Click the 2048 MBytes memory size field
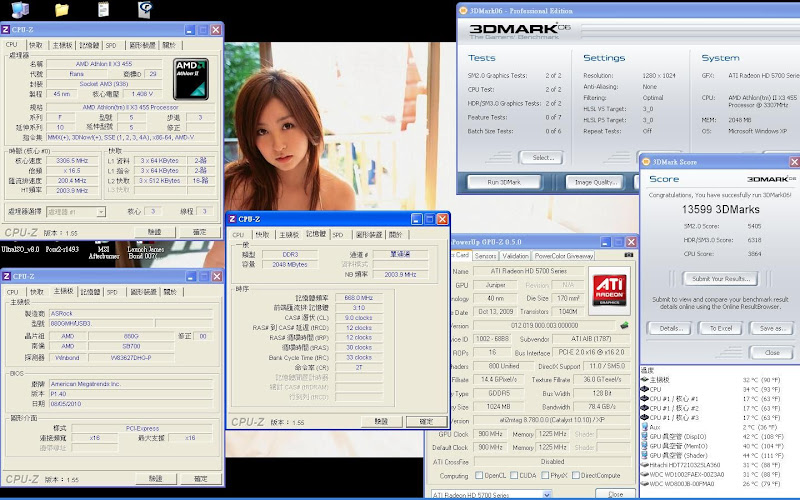The image size is (800, 500). [x=290, y=264]
